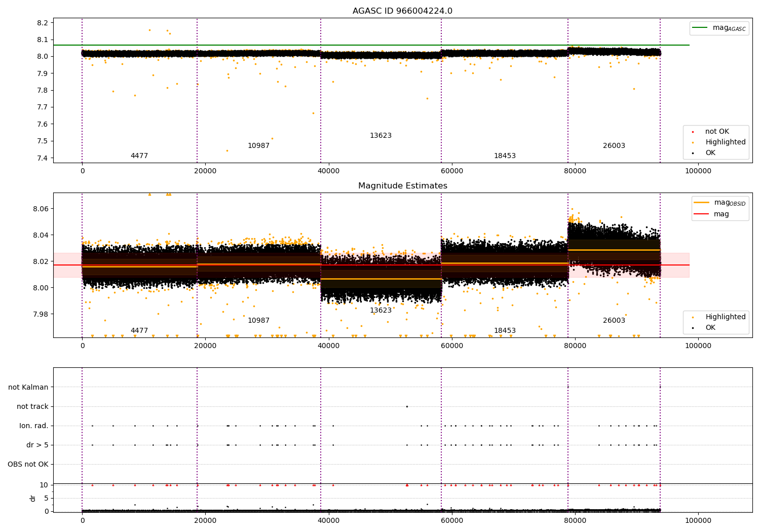Click the '7.6' y-axis tick label
Image resolution: width=760 pixels, height=532 pixels.
43,124
